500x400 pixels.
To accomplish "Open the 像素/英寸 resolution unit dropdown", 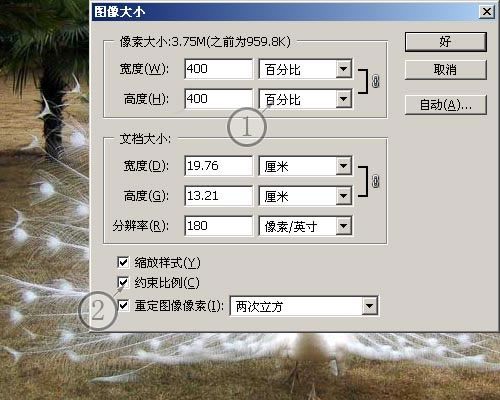I will tap(305, 226).
